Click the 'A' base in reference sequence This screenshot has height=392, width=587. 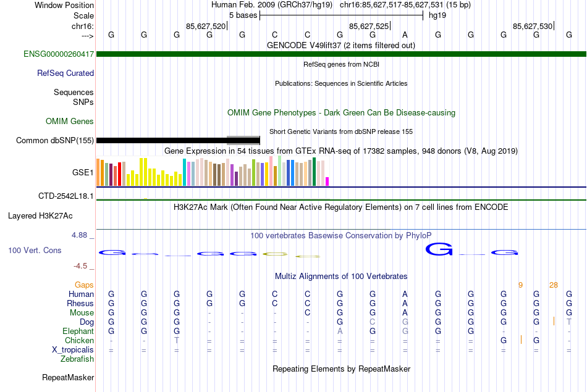(405, 35)
